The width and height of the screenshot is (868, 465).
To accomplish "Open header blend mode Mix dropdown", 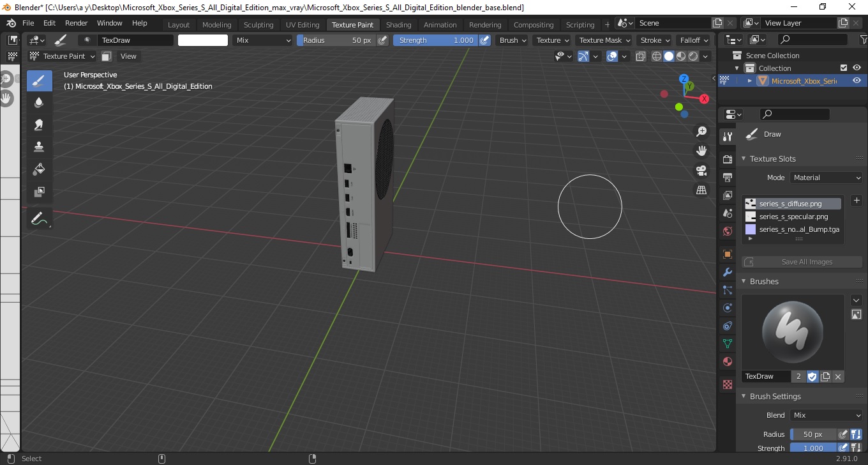I will [262, 40].
